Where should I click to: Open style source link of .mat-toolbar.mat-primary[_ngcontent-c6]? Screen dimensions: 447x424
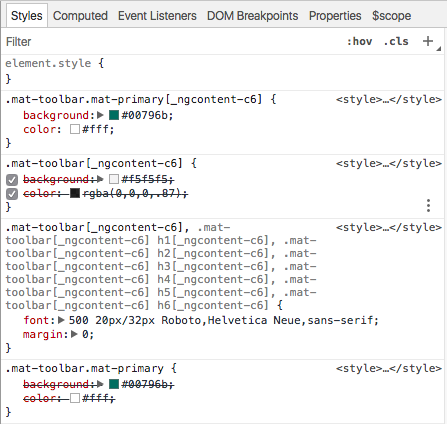coord(389,99)
